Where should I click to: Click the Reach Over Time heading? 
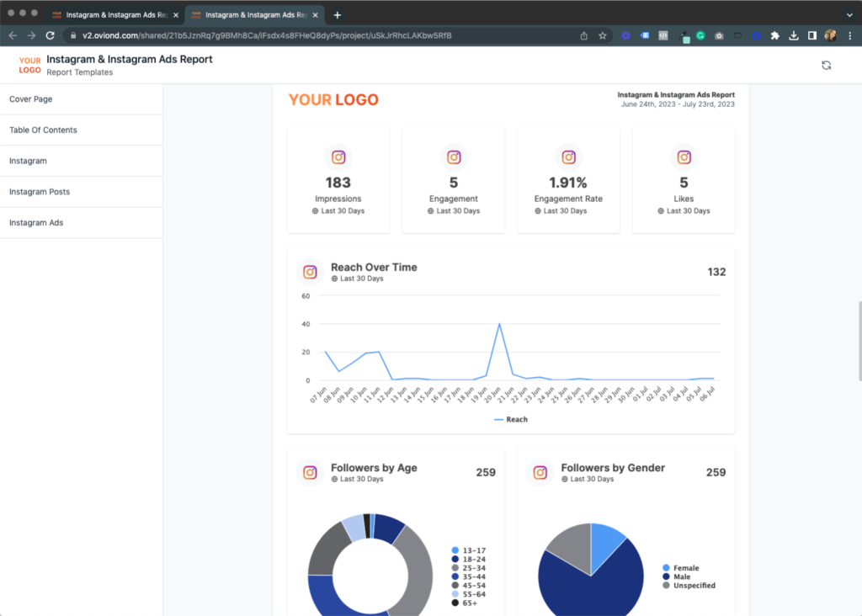click(374, 268)
